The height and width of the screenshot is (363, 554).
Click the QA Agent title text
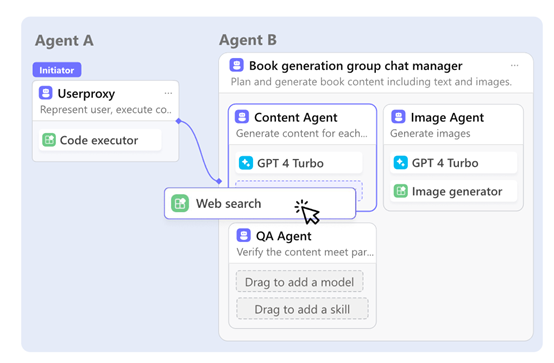point(284,236)
